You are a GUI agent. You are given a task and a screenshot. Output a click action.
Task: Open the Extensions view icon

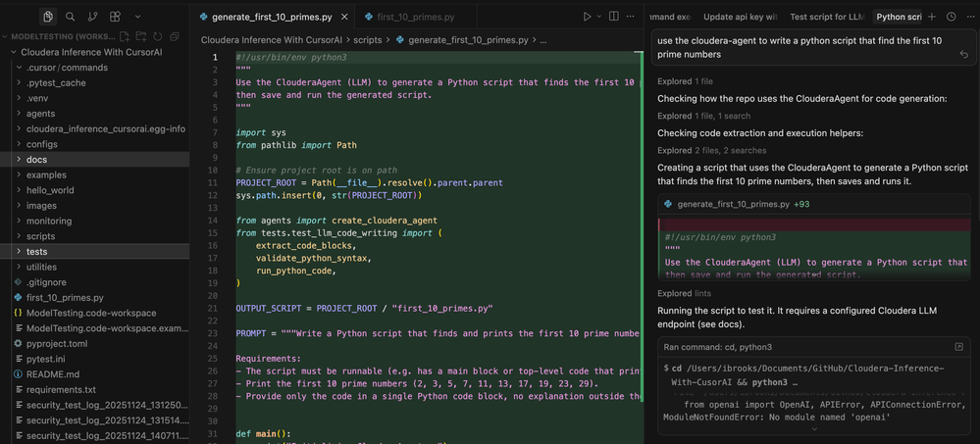(115, 17)
